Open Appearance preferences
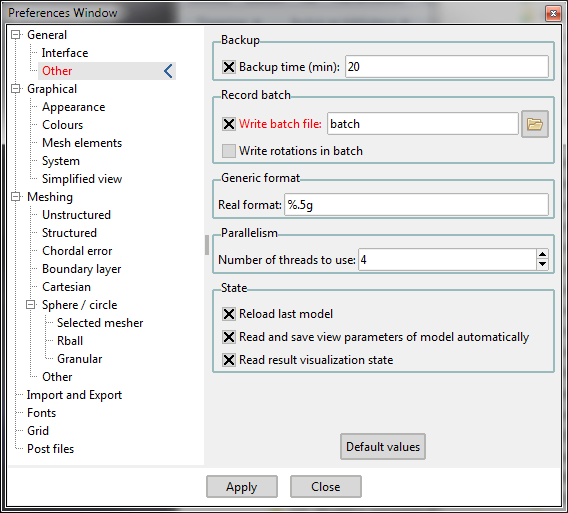This screenshot has height=513, width=568. point(74,107)
